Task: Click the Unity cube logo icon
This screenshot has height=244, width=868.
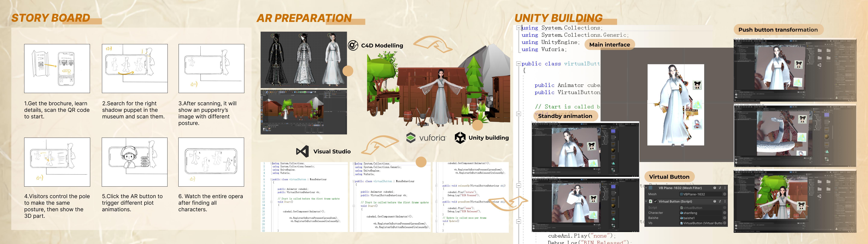Action: (460, 138)
